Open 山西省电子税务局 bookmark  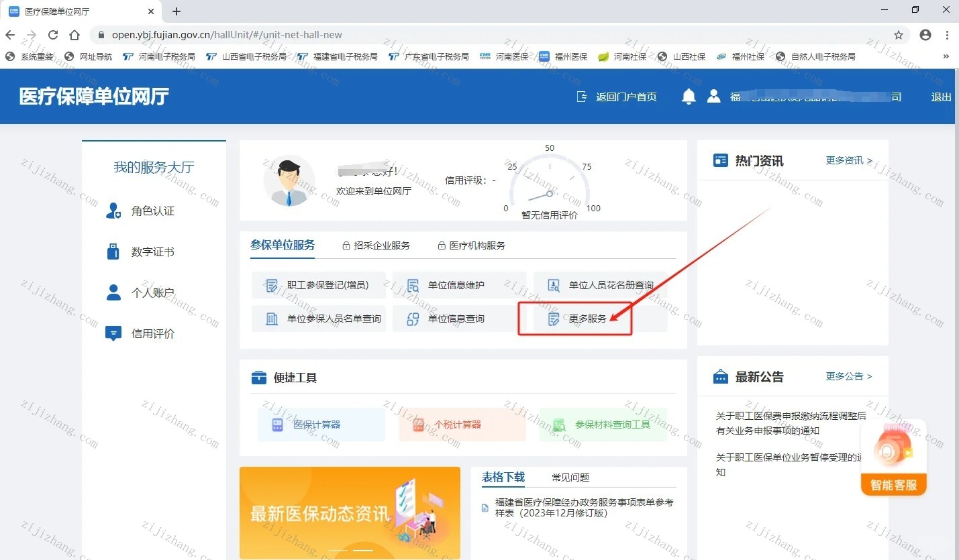tap(246, 57)
